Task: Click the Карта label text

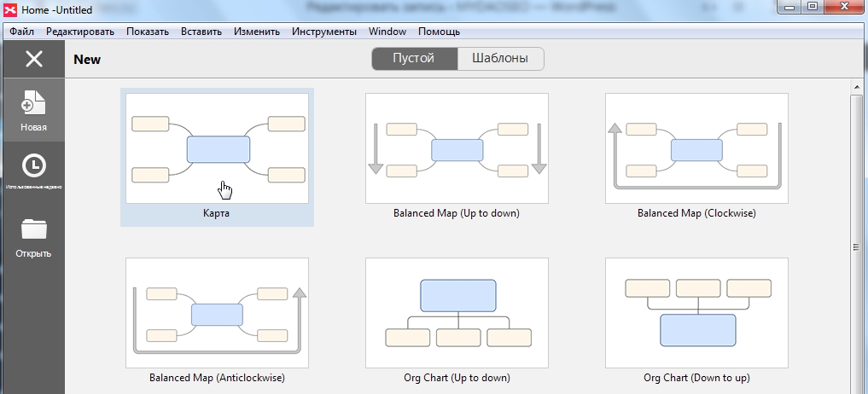Action: click(217, 213)
